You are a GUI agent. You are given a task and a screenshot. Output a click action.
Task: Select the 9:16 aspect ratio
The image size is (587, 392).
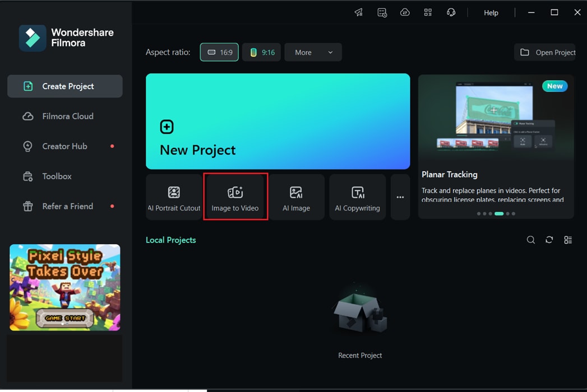coord(261,53)
